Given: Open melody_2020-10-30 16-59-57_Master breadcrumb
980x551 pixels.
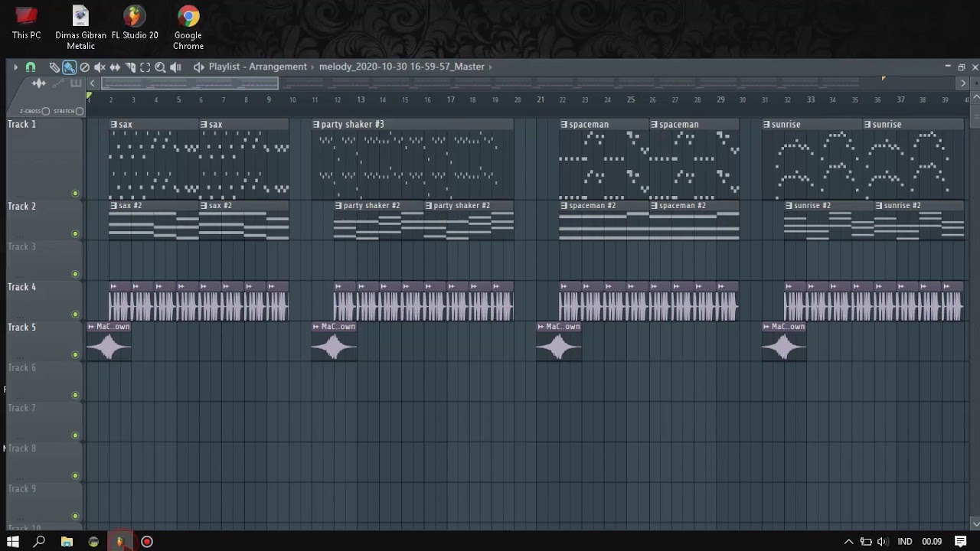Looking at the screenshot, I should tap(401, 67).
